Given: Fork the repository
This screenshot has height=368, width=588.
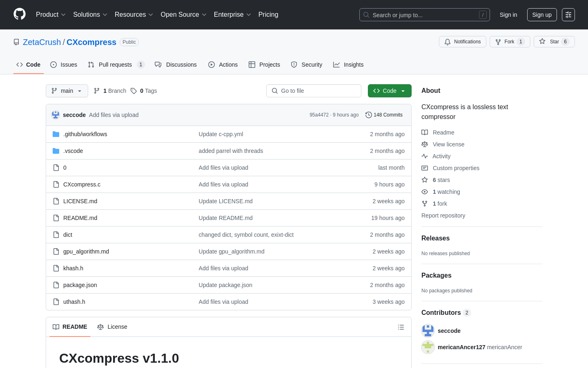Looking at the screenshot, I should (x=510, y=42).
